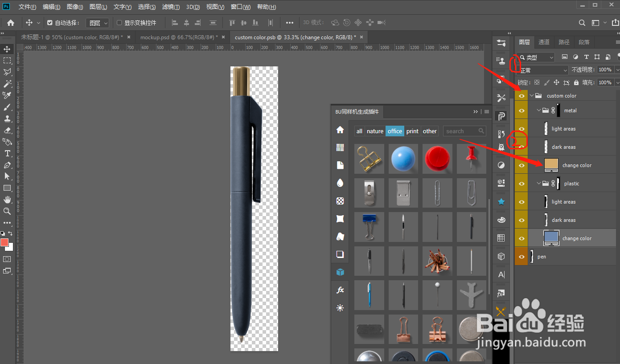This screenshot has width=620, height=364.
Task: Switch to the 通道 tab
Action: 544,42
